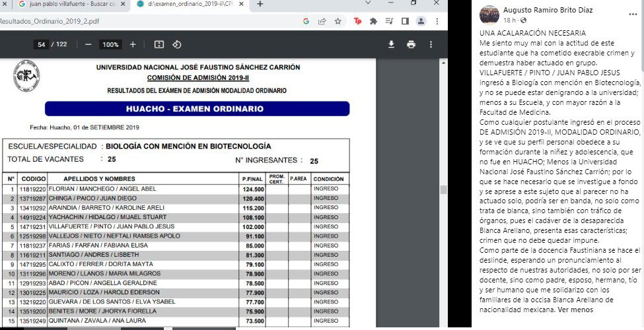Open the Chrome profile avatar
Screen dimensions: 644x330
pyautogui.click(x=421, y=21)
